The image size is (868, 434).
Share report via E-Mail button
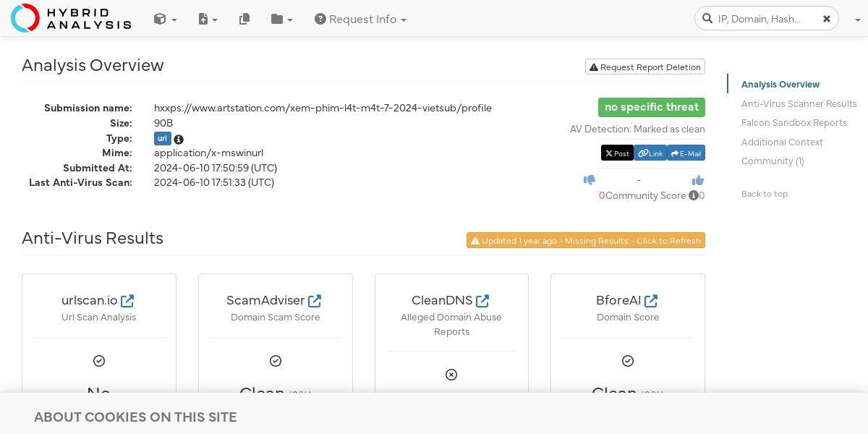click(x=686, y=153)
